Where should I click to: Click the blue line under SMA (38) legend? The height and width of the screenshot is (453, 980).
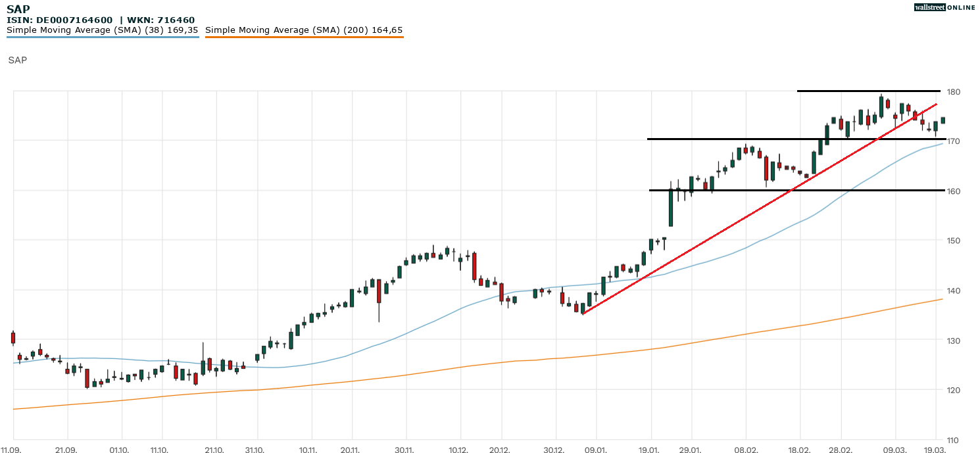[x=102, y=37]
